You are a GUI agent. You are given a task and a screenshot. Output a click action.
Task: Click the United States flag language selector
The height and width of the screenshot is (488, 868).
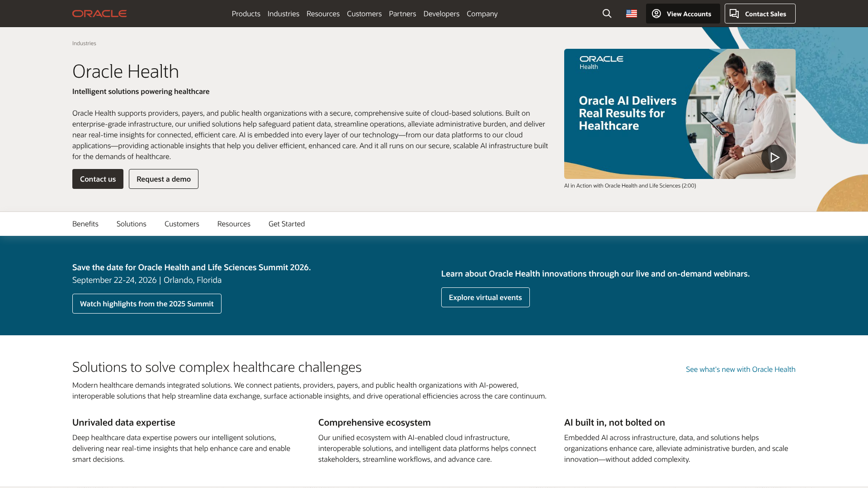[631, 14]
